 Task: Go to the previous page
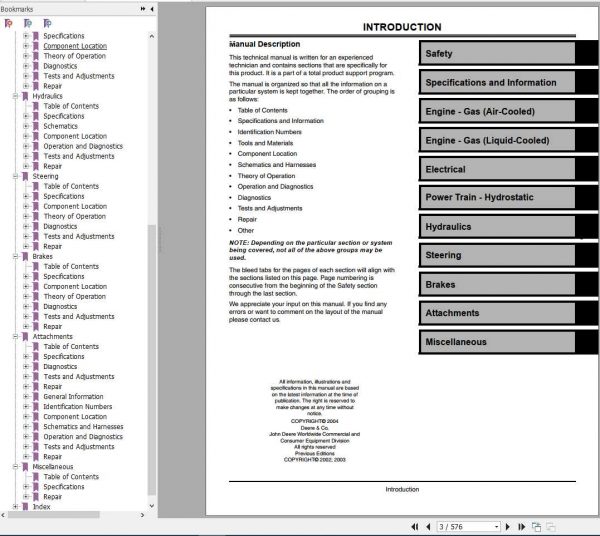428,527
